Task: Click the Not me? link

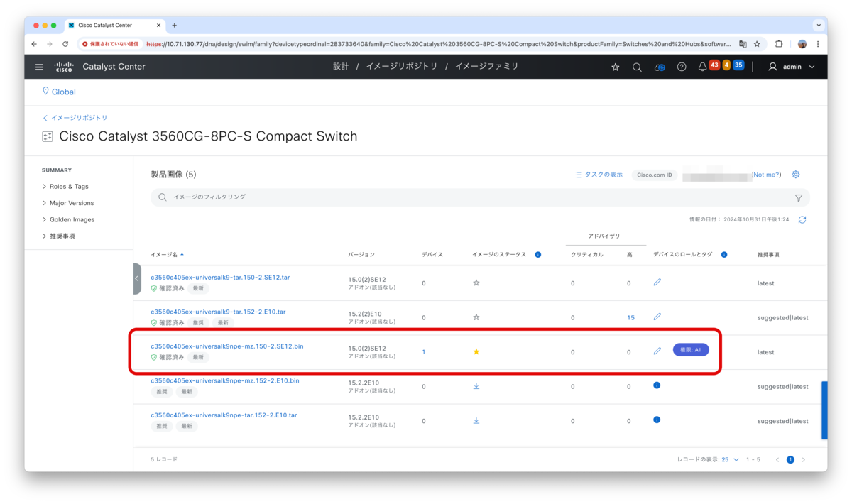Action: (x=766, y=175)
